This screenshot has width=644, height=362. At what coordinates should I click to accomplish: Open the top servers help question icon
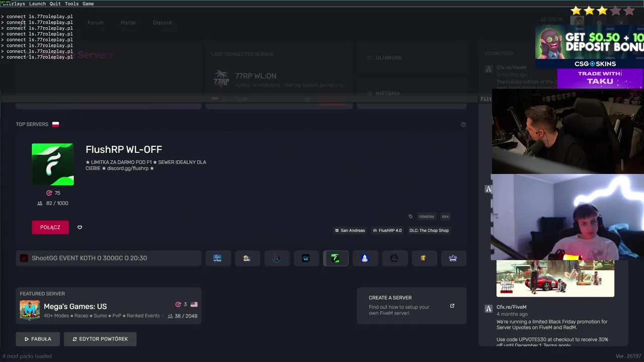click(x=463, y=125)
